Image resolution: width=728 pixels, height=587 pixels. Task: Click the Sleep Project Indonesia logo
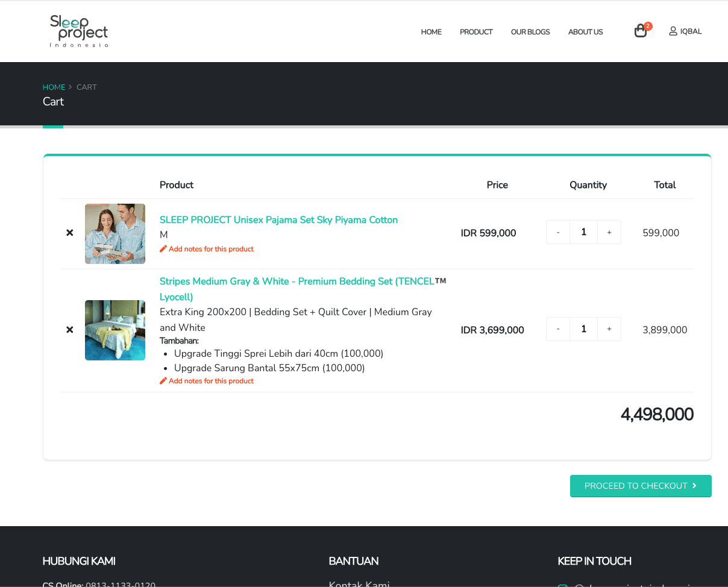coord(79,31)
